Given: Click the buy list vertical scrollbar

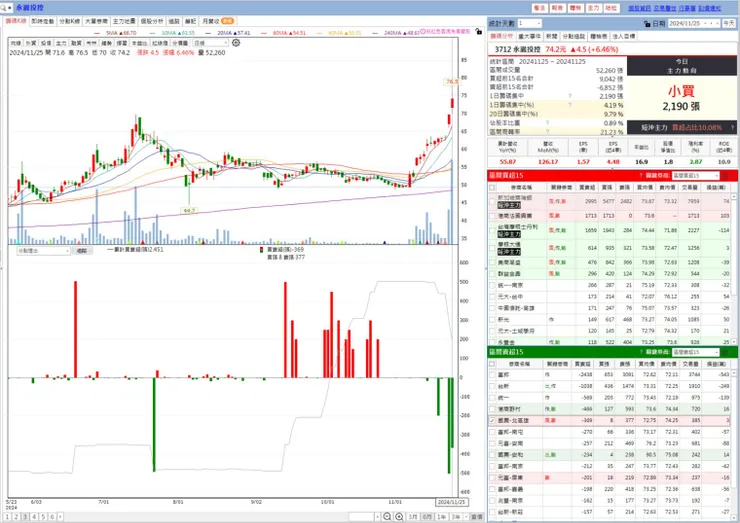Looking at the screenshot, I should [734, 268].
